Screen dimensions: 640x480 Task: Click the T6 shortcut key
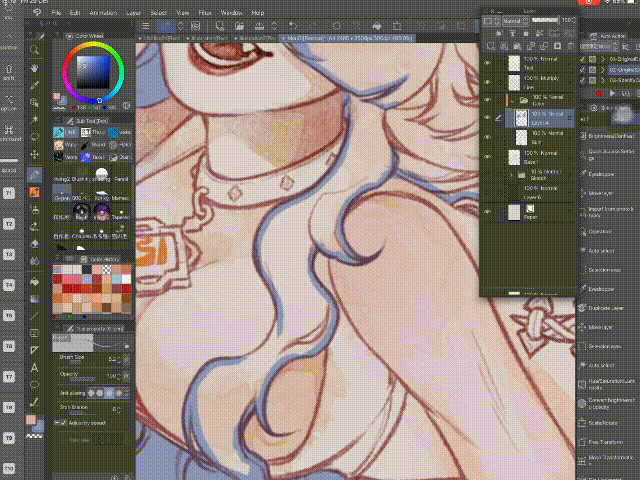pyautogui.click(x=9, y=346)
